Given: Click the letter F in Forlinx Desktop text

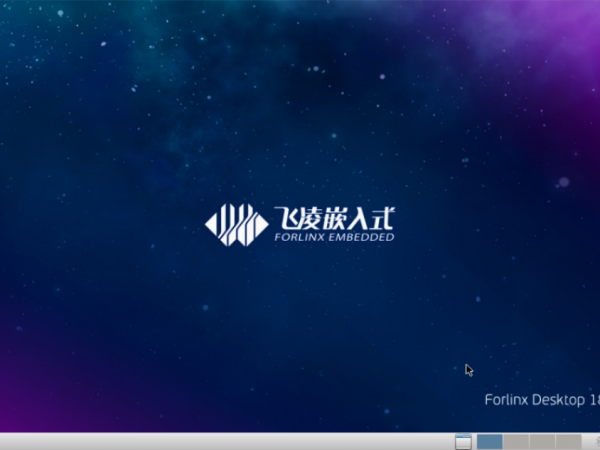Looking at the screenshot, I should [x=488, y=400].
